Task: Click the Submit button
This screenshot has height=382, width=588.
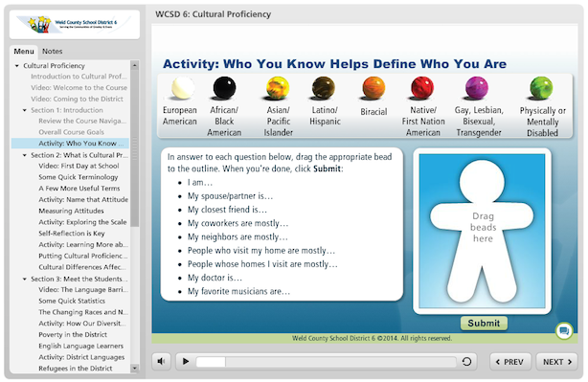Action: point(484,324)
